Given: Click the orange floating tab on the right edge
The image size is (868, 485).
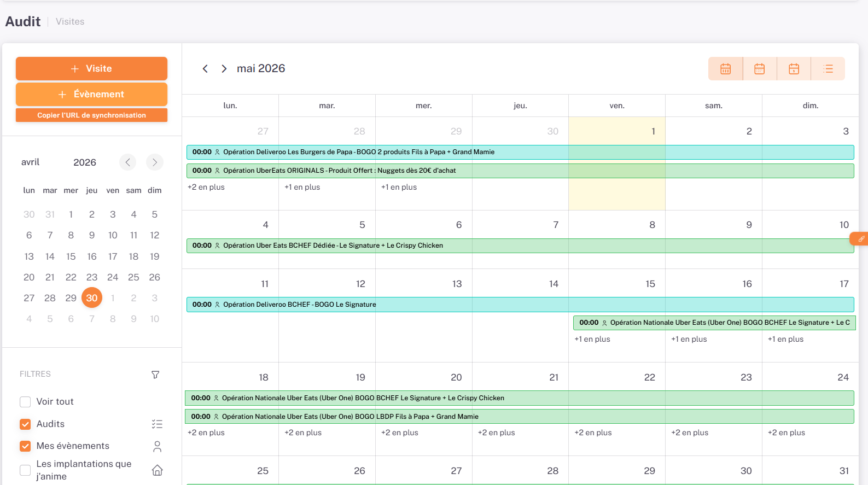Looking at the screenshot, I should click(859, 239).
